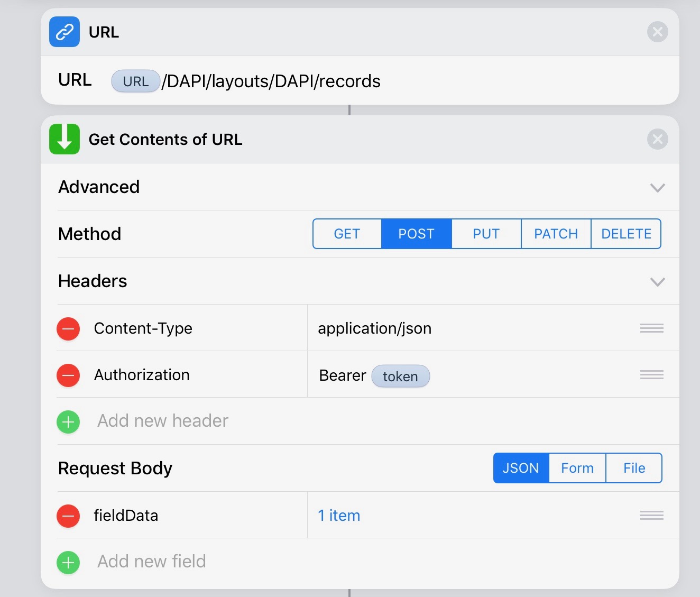
Task: Edit the application/json header value
Action: click(x=374, y=328)
